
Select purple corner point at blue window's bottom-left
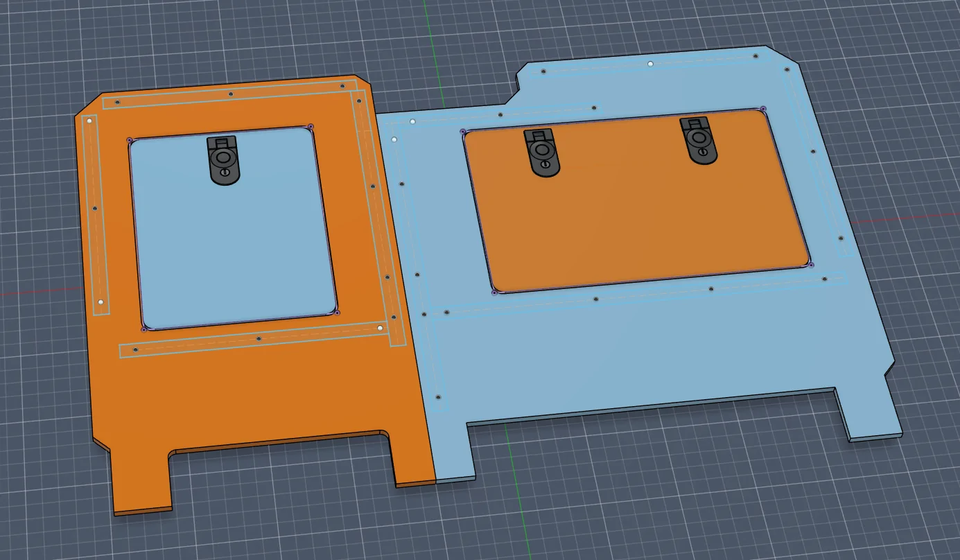(494, 292)
